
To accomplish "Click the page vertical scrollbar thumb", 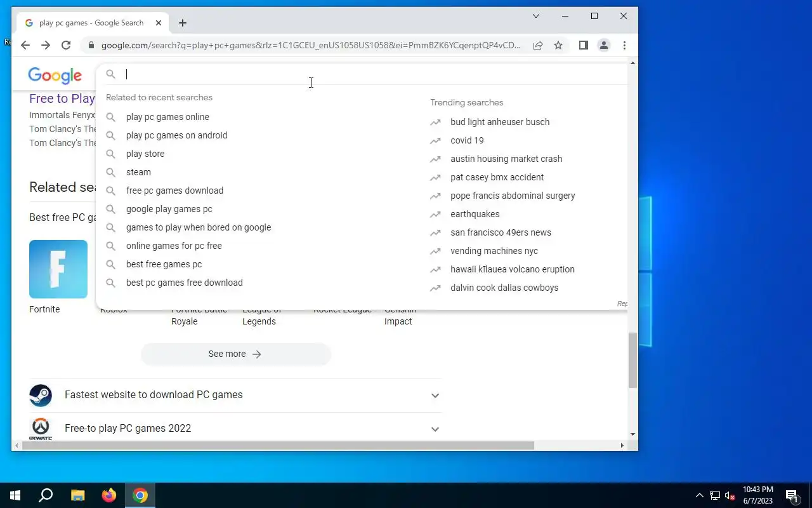I will tap(632, 360).
